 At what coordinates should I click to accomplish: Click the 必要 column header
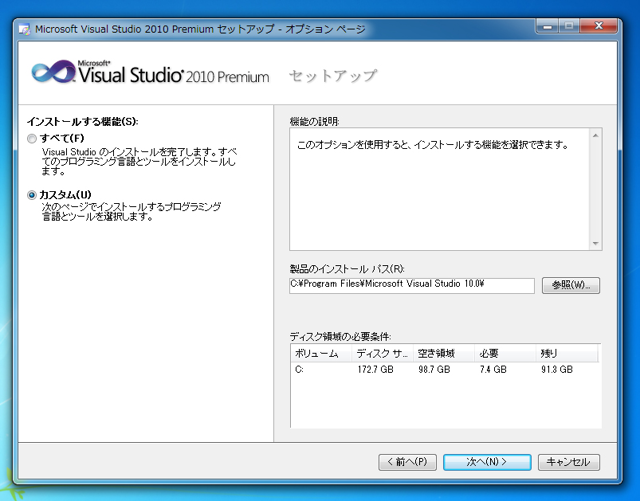[x=505, y=354]
